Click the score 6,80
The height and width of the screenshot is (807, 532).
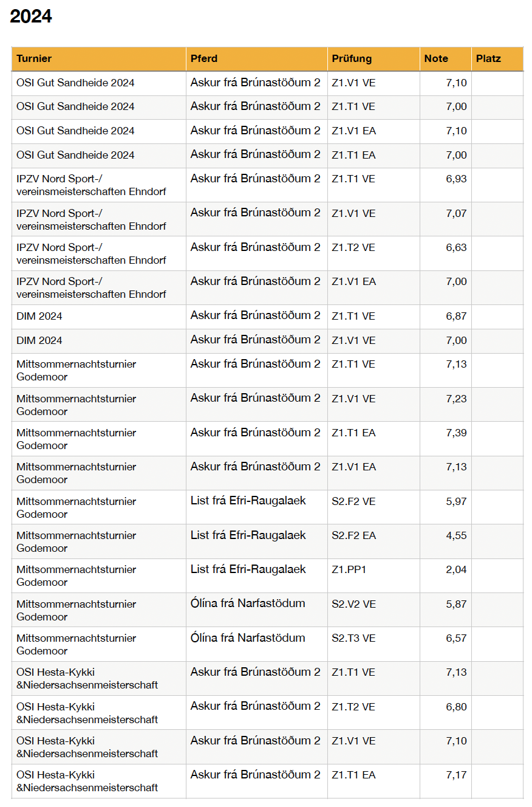[456, 707]
